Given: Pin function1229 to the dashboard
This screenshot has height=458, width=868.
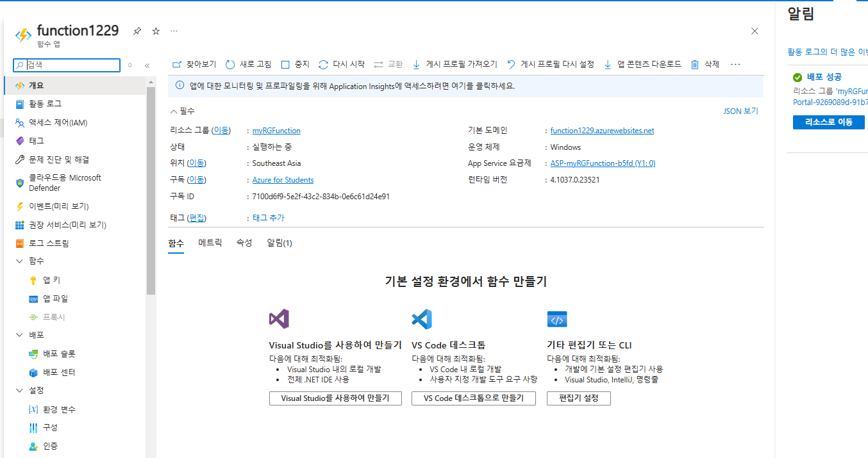Looking at the screenshot, I should [137, 31].
